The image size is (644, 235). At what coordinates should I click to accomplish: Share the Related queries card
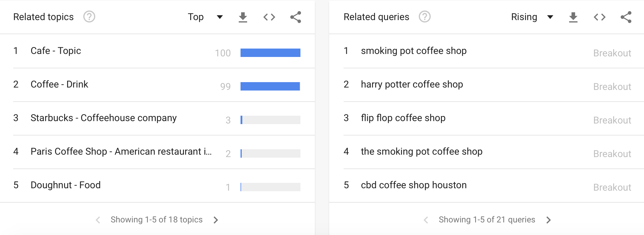coord(626,17)
